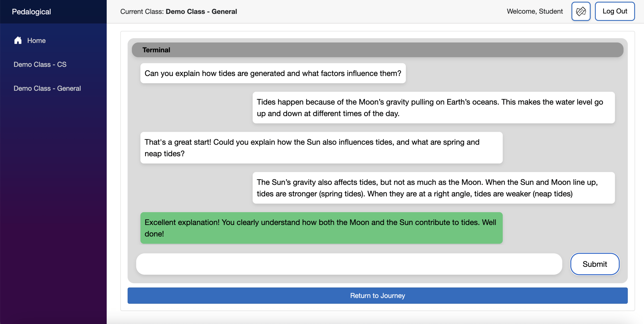Select Demo Class - General in sidebar
This screenshot has height=324, width=644.
(x=47, y=88)
